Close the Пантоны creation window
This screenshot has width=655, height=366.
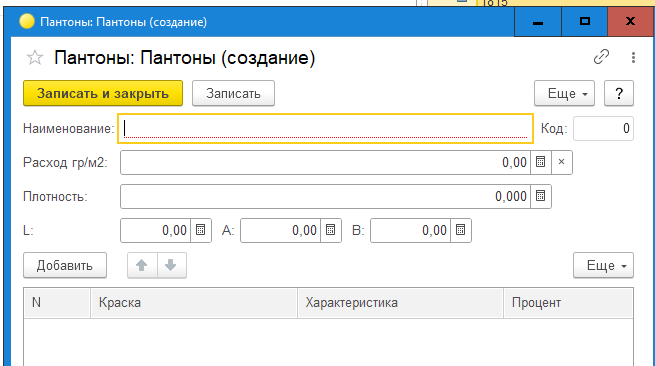coord(630,22)
